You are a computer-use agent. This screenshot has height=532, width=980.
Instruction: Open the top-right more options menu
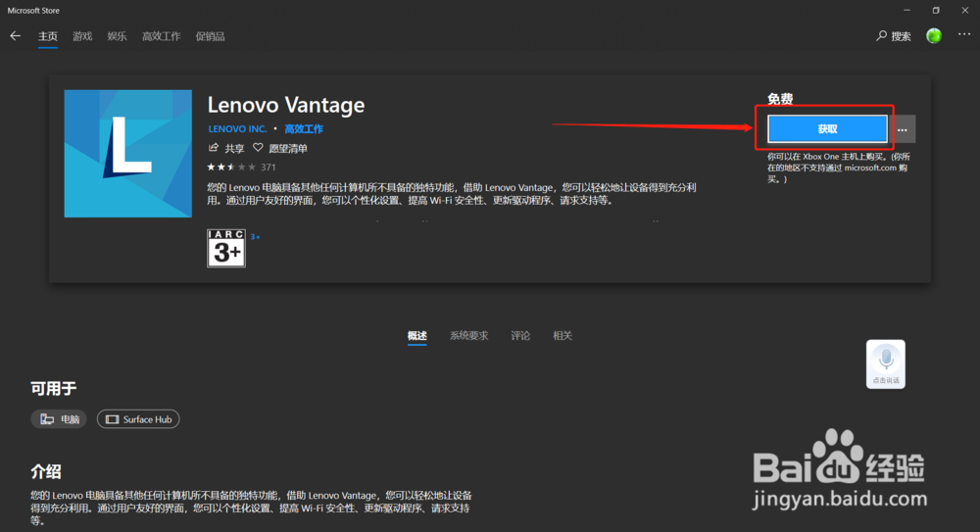click(963, 35)
